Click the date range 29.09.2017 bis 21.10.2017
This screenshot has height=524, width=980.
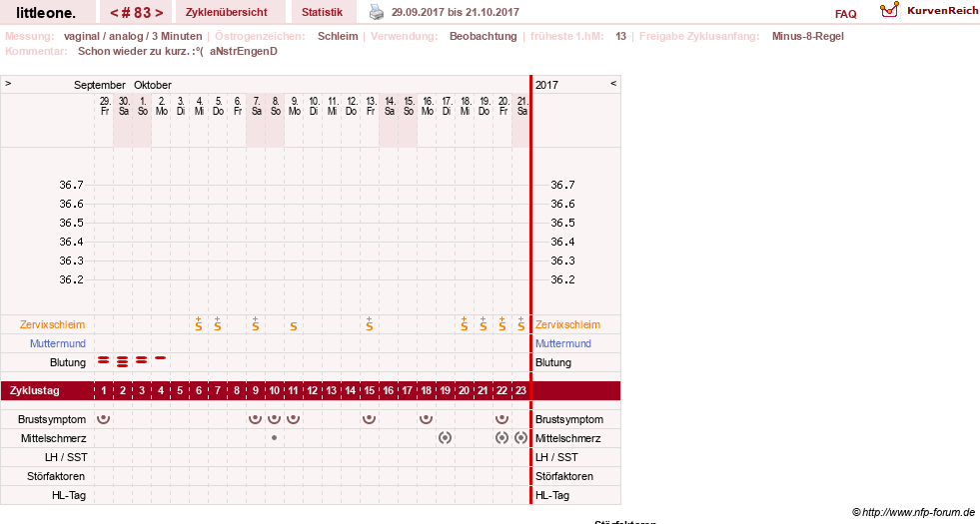(455, 12)
